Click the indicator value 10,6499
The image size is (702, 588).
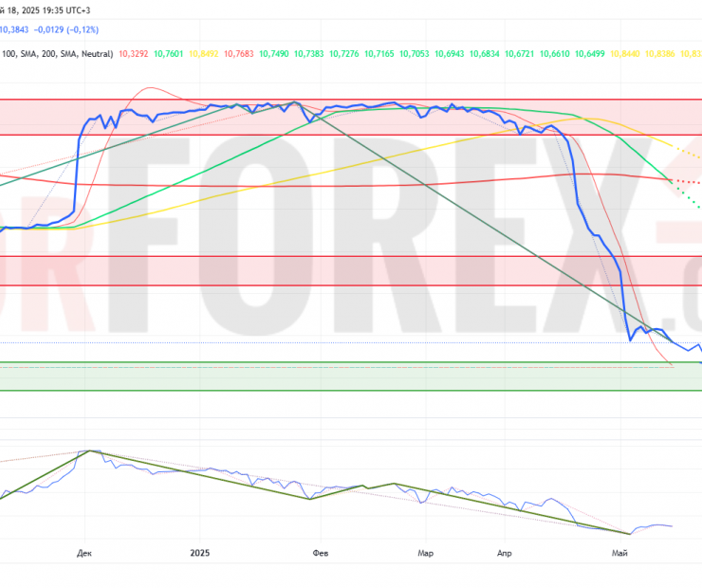(590, 54)
